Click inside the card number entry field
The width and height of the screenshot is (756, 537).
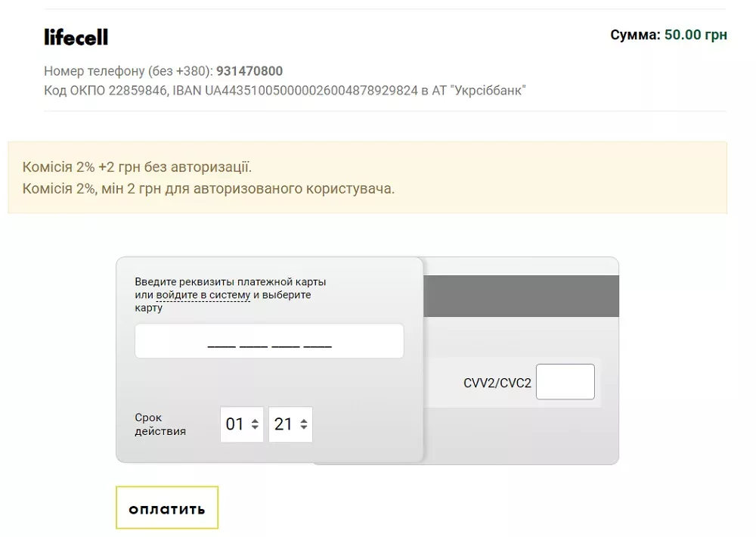tap(269, 340)
